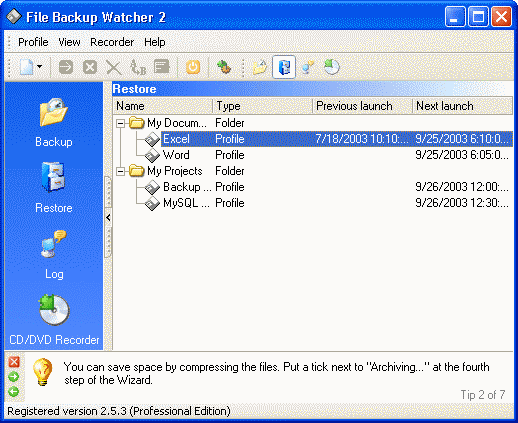
Task: Open the Log section in sidebar
Action: [54, 255]
